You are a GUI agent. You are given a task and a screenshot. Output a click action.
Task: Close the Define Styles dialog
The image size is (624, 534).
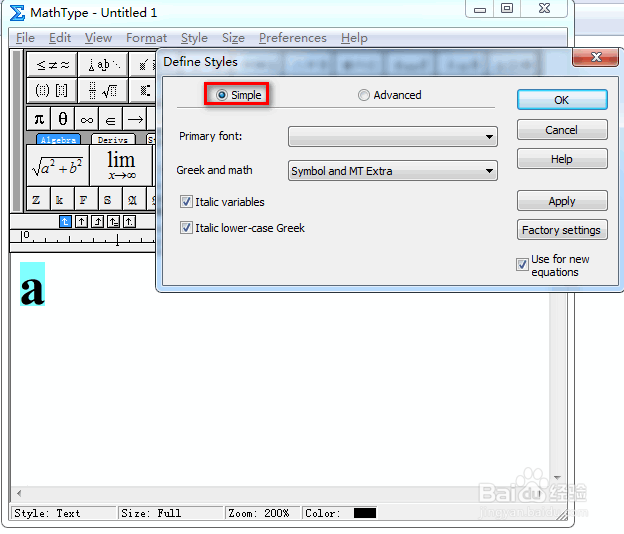pyautogui.click(x=596, y=57)
